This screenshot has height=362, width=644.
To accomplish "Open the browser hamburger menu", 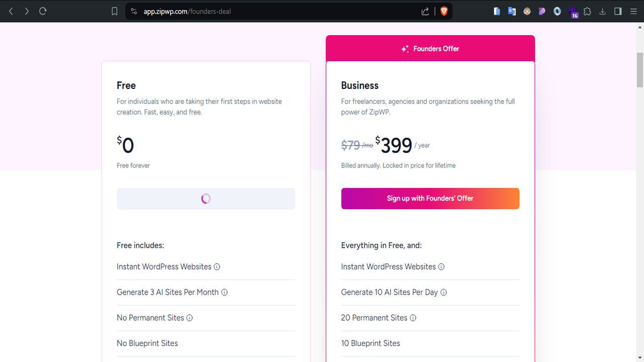I will (633, 11).
